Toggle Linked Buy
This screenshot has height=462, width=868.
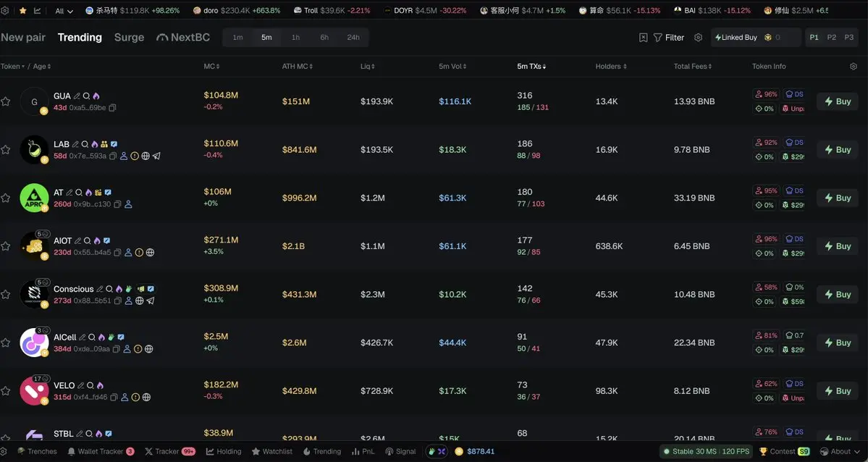[736, 37]
